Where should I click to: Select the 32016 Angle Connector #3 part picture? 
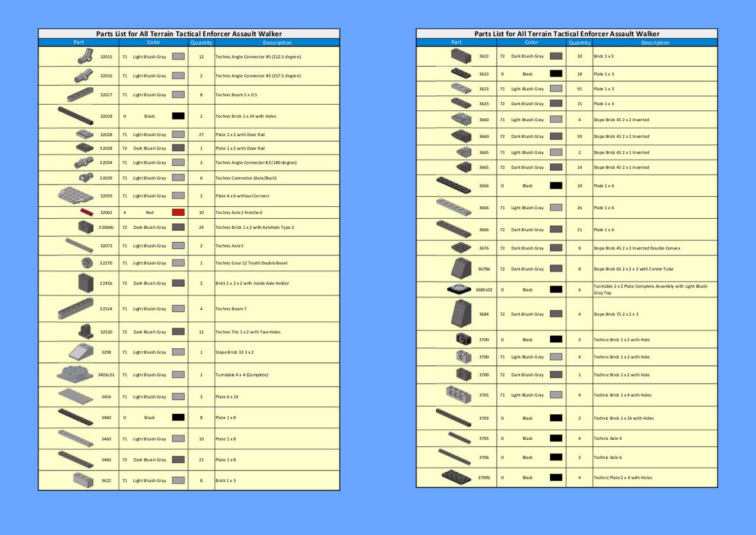point(83,76)
